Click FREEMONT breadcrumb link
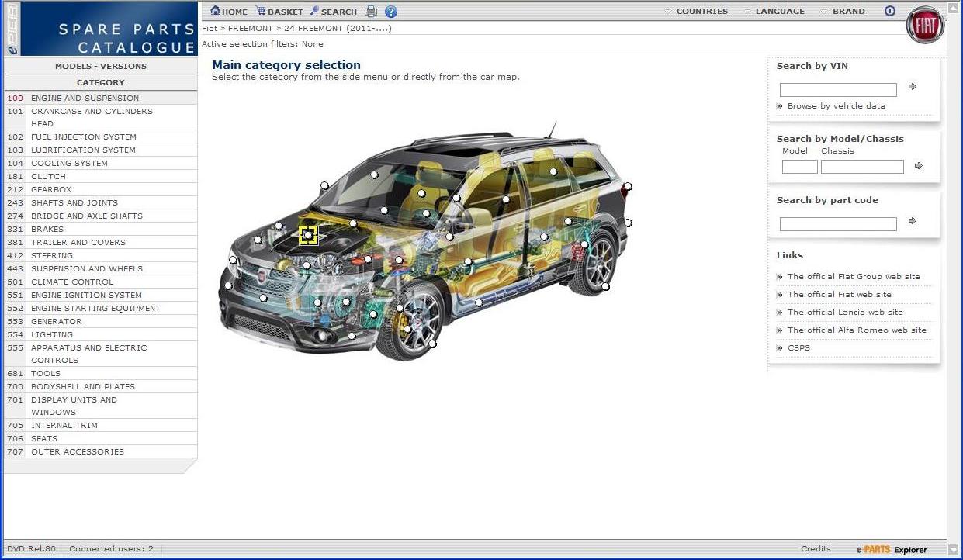This screenshot has width=963, height=560. click(x=251, y=29)
